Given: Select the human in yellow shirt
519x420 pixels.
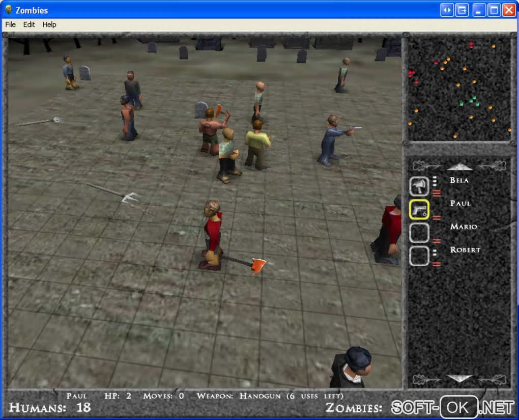Looking at the screenshot, I should coord(257,145).
